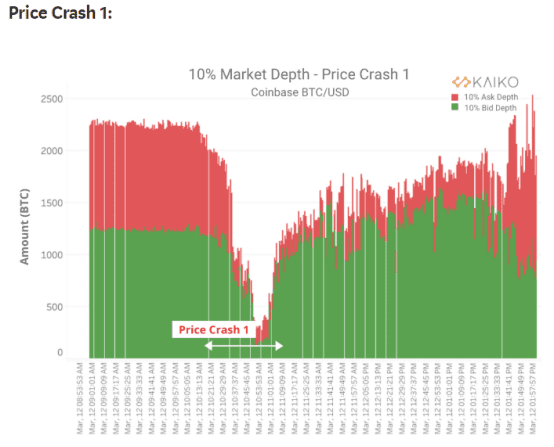Image resolution: width=554 pixels, height=447 pixels.
Task: Select the red Price Crash 1 annotation box
Action: coord(214,329)
